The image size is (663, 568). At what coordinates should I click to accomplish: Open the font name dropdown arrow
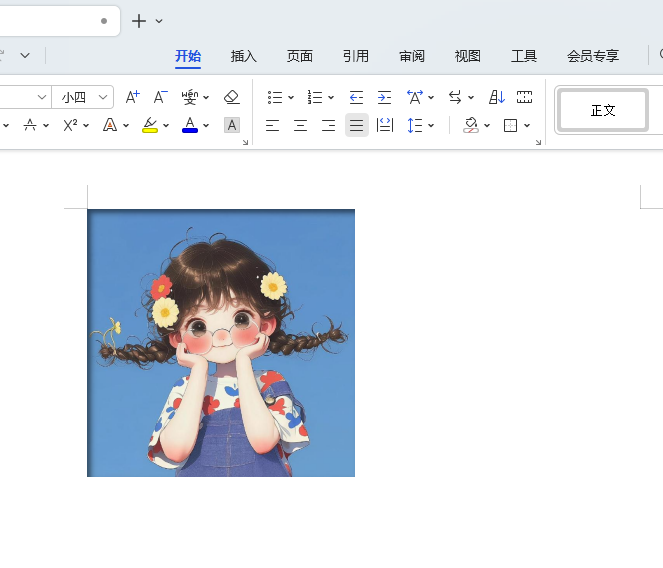click(41, 97)
